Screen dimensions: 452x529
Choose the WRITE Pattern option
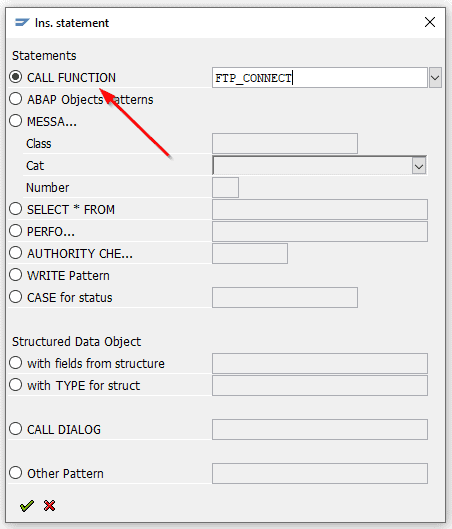(x=16, y=275)
